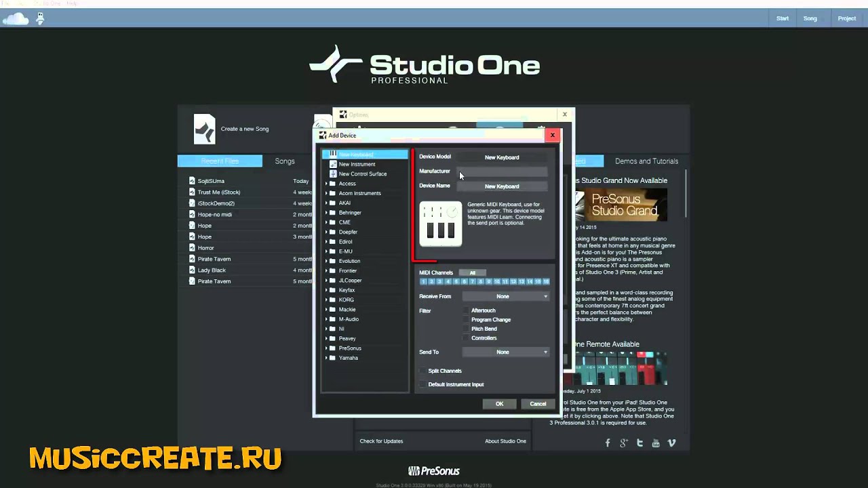
Task: Click the Device Name field
Action: 502,186
